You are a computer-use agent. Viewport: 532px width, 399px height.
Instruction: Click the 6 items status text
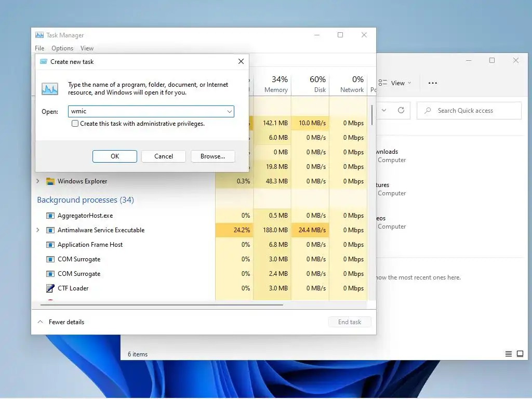pos(138,354)
